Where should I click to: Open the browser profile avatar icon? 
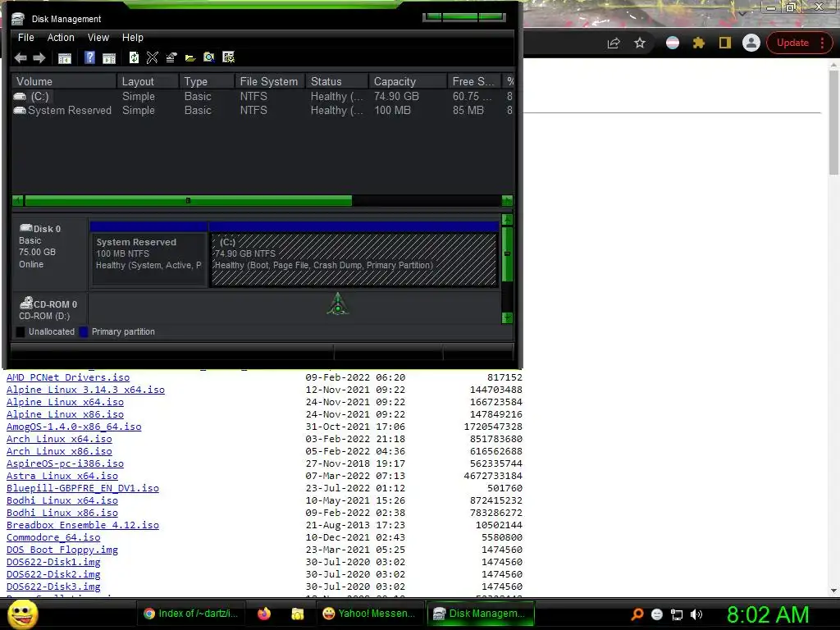751,43
